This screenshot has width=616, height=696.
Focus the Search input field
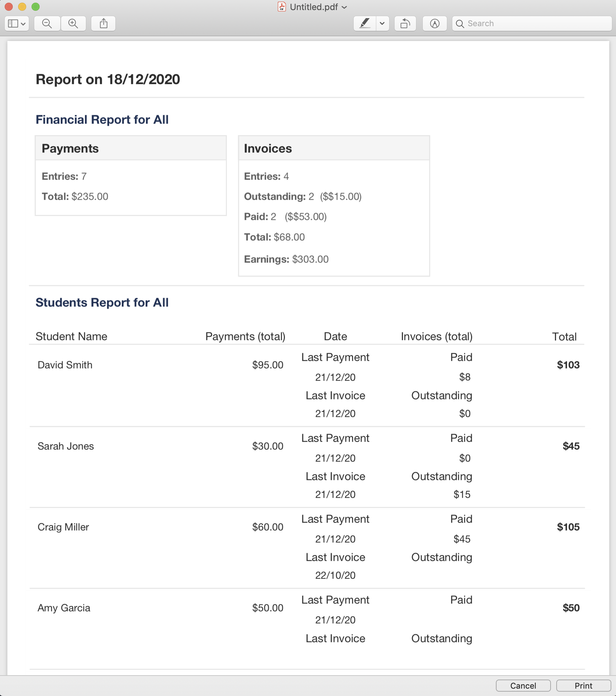[x=532, y=23]
